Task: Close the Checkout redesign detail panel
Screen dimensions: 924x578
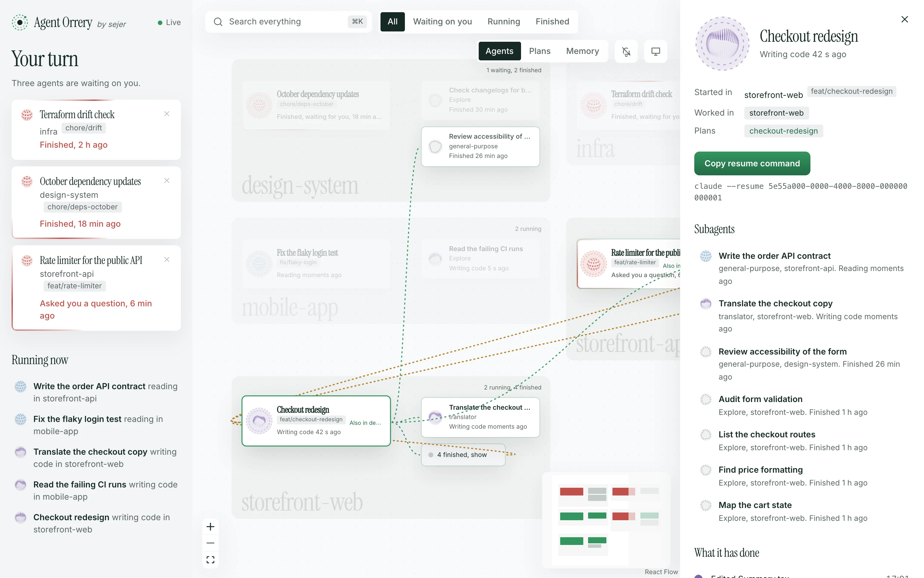Action: tap(904, 20)
